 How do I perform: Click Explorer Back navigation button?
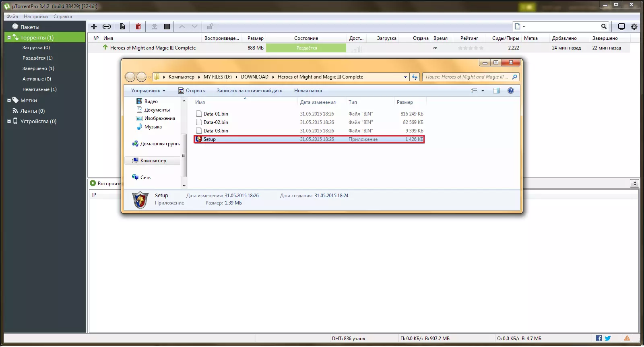click(130, 77)
